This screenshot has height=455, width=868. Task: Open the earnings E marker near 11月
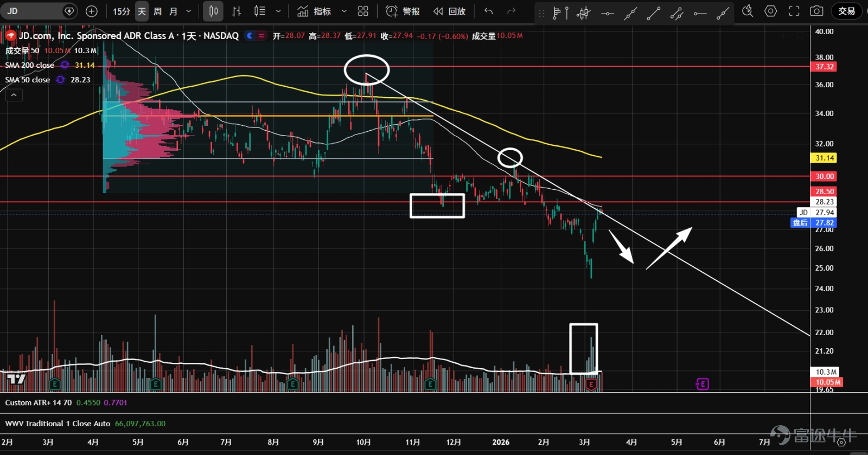click(430, 384)
